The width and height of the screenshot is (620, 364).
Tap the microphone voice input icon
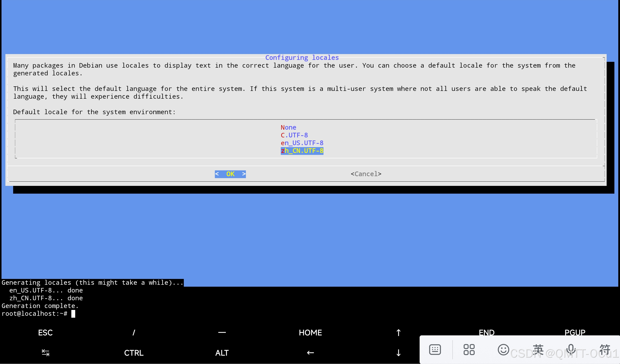(571, 350)
